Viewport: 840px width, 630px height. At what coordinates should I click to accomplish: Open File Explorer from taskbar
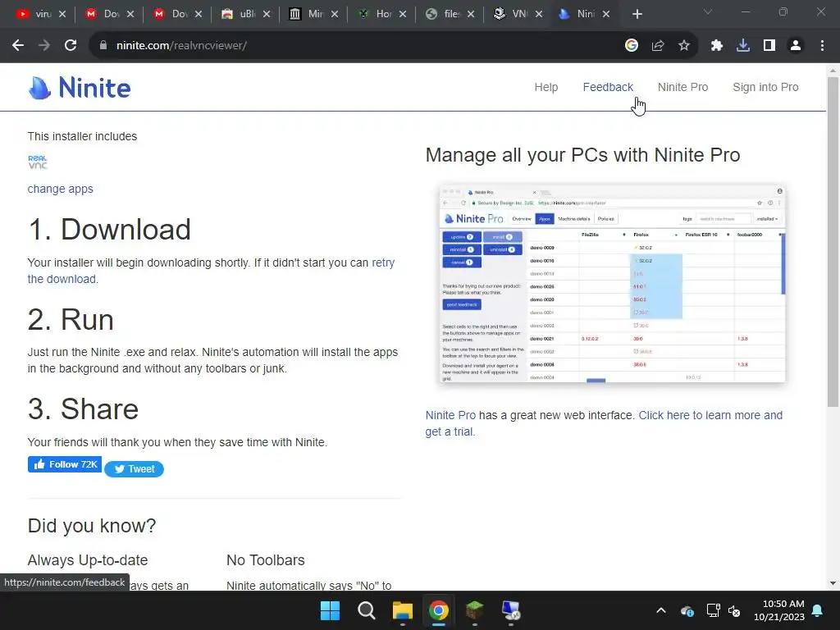(x=402, y=610)
